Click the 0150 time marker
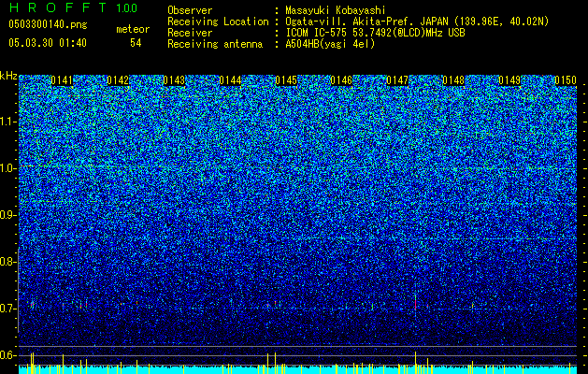 (x=566, y=80)
